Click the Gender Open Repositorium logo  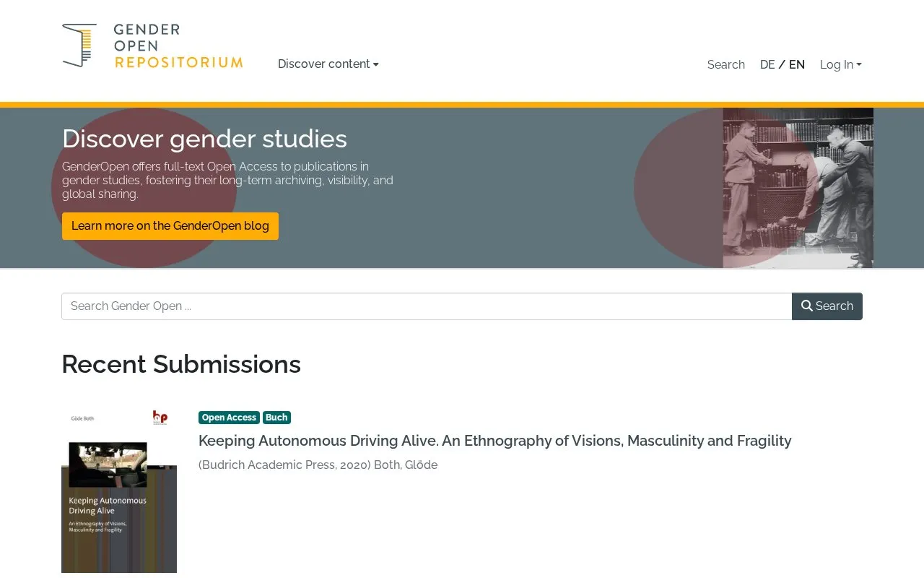tap(152, 46)
